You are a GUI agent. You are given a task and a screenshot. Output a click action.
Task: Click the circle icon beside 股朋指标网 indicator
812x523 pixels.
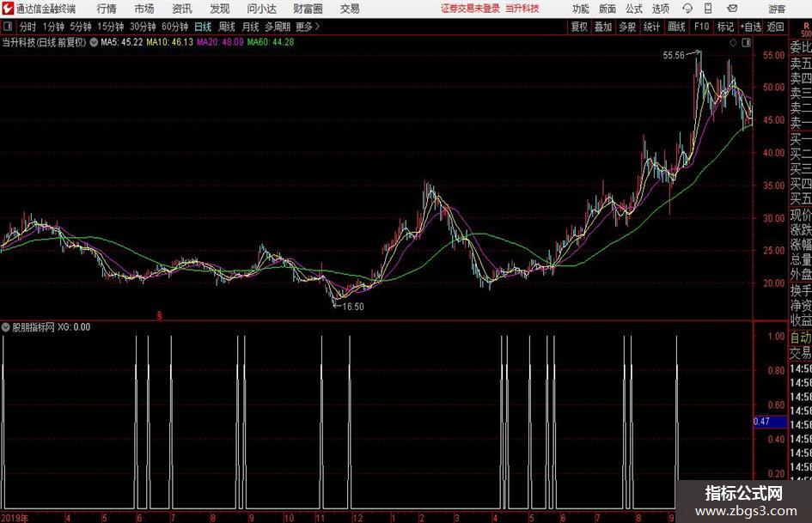pyautogui.click(x=6, y=327)
